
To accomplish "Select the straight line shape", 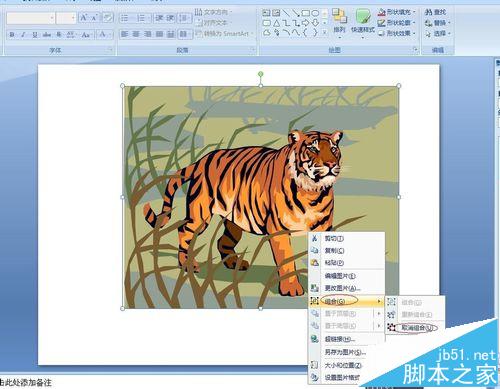I will (286, 13).
